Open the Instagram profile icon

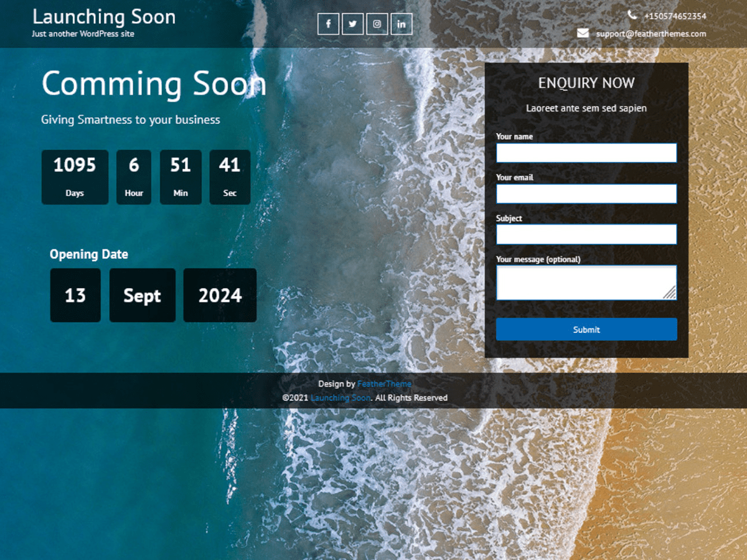(x=377, y=24)
